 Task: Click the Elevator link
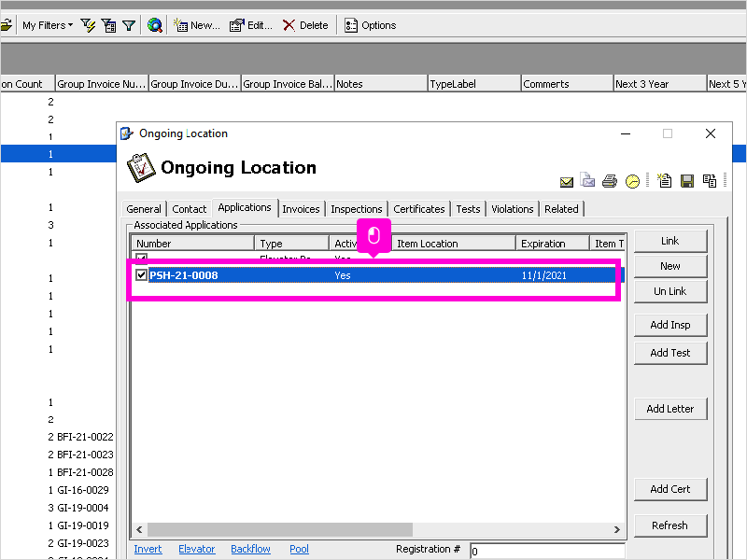pyautogui.click(x=197, y=549)
